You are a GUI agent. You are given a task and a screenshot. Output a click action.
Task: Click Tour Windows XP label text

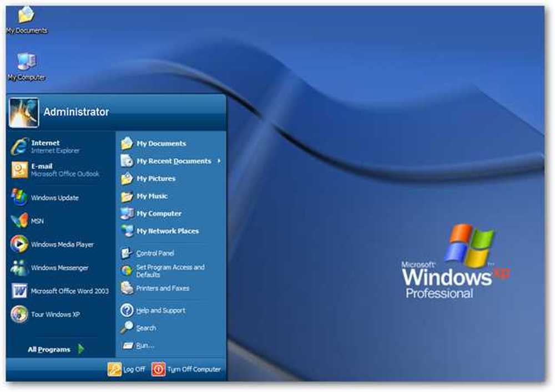55,314
